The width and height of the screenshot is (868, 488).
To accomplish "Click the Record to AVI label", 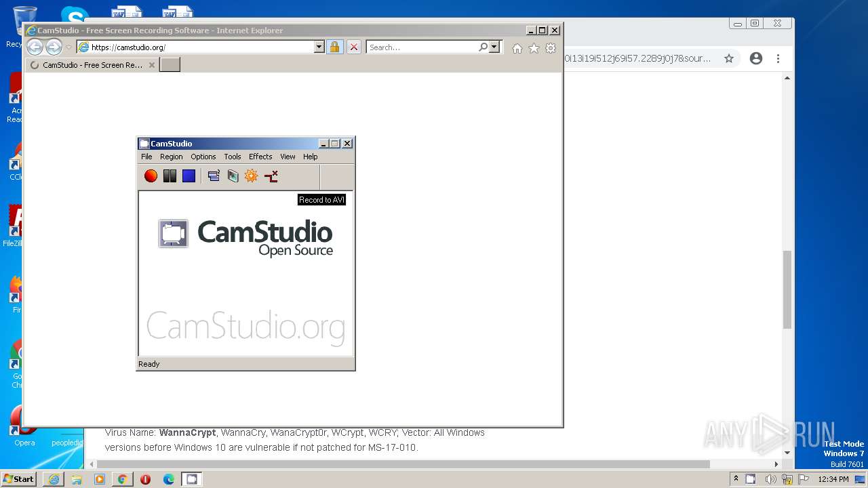I will [x=322, y=200].
